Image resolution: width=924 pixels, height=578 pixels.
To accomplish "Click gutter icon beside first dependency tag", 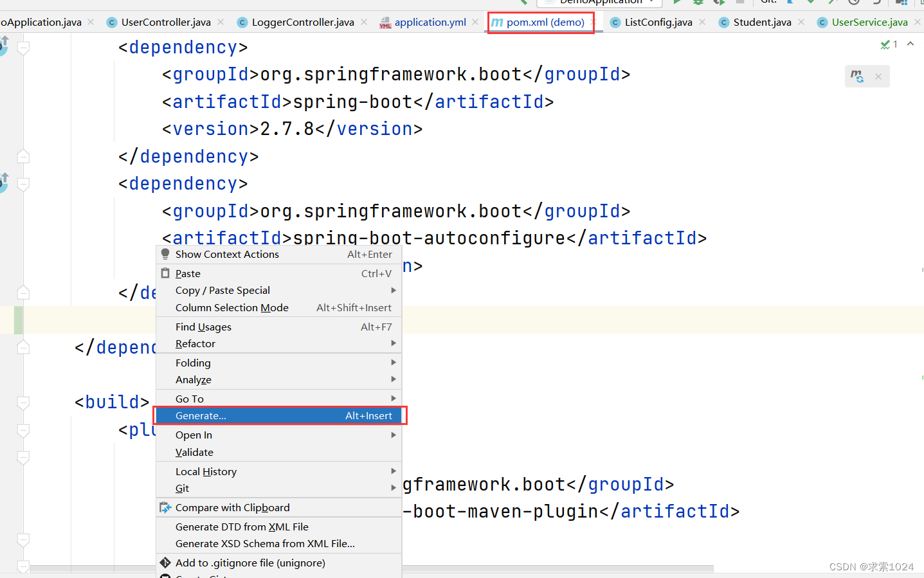I will [x=4, y=46].
